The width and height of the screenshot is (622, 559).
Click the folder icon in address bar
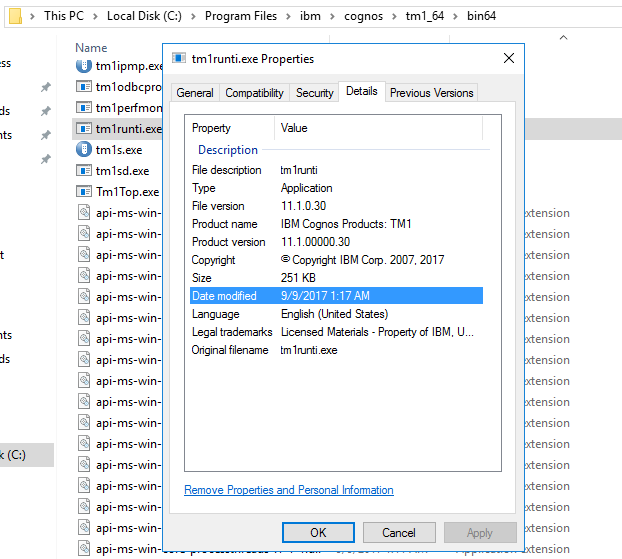click(15, 16)
